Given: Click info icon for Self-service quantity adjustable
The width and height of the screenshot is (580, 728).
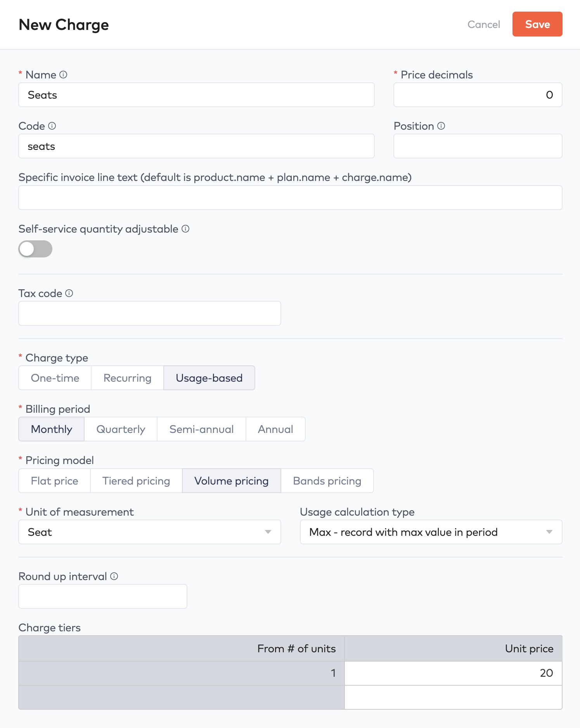Looking at the screenshot, I should pos(185,229).
